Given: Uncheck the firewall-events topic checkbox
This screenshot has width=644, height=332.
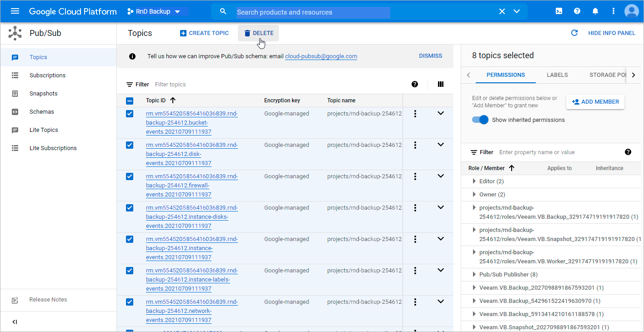Looking at the screenshot, I should [x=130, y=176].
